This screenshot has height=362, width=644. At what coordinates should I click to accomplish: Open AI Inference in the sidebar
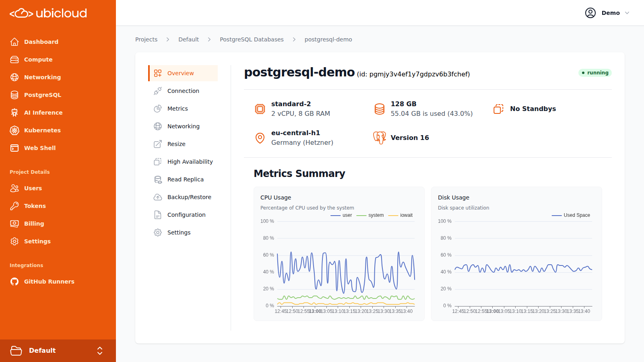[x=58, y=113]
